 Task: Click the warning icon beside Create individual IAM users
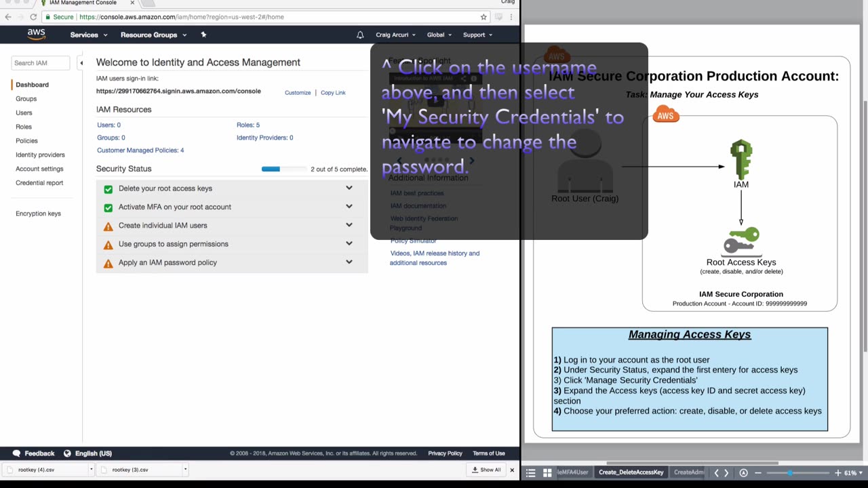(x=108, y=226)
